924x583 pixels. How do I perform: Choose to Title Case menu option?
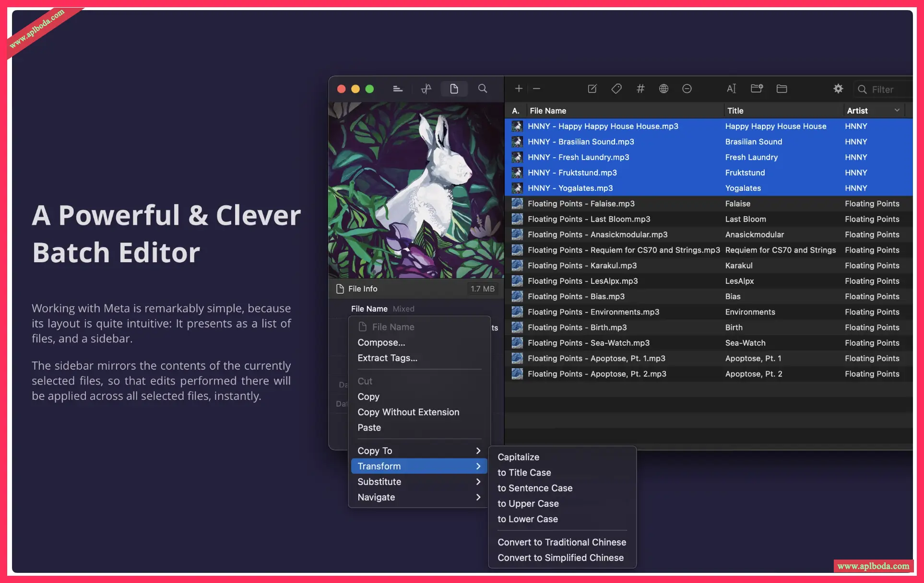click(x=524, y=473)
